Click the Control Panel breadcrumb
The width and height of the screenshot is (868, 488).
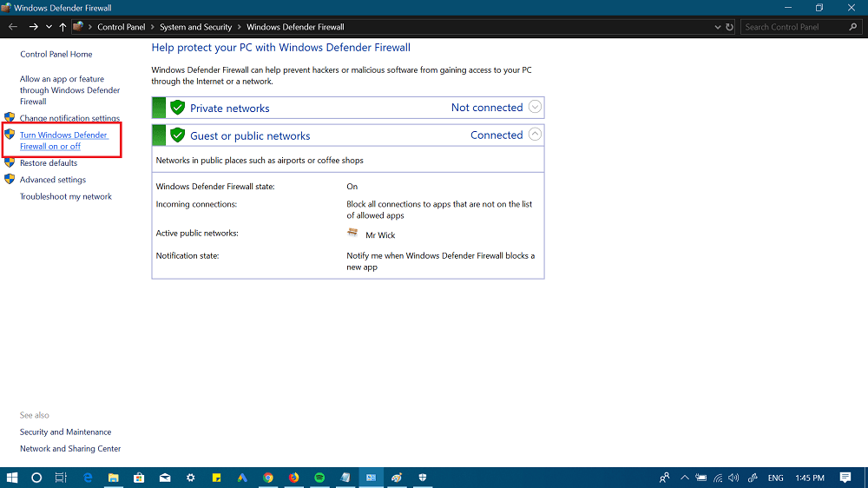click(122, 27)
